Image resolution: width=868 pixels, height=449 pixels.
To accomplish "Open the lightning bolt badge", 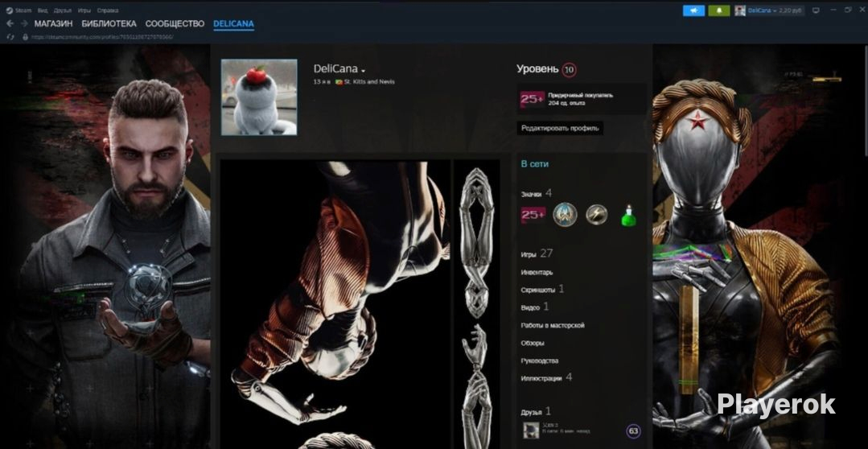I will [597, 215].
